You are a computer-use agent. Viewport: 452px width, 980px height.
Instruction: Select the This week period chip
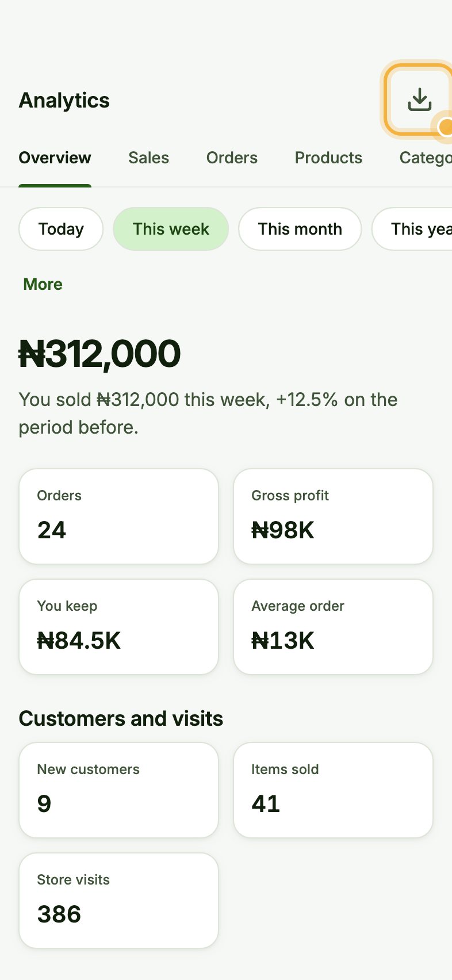[171, 229]
